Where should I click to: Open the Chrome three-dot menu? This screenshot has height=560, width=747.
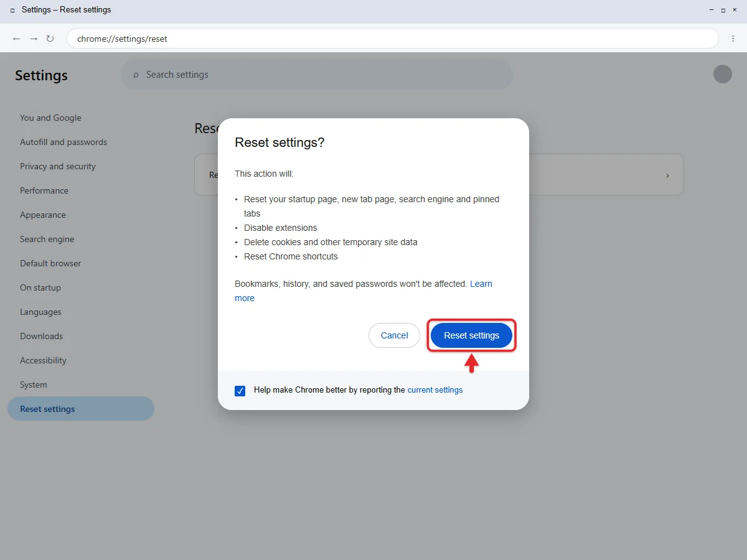tap(733, 39)
